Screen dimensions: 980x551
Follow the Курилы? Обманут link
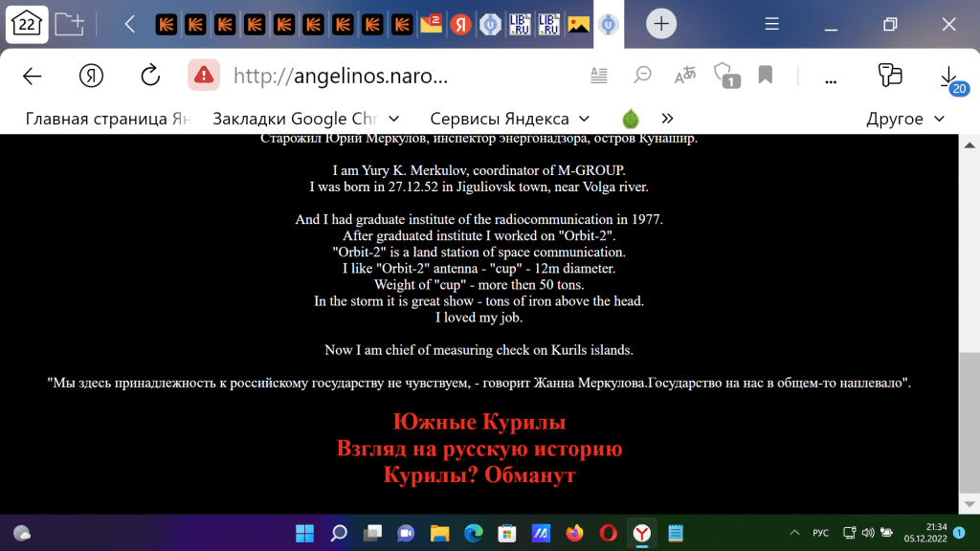479,474
